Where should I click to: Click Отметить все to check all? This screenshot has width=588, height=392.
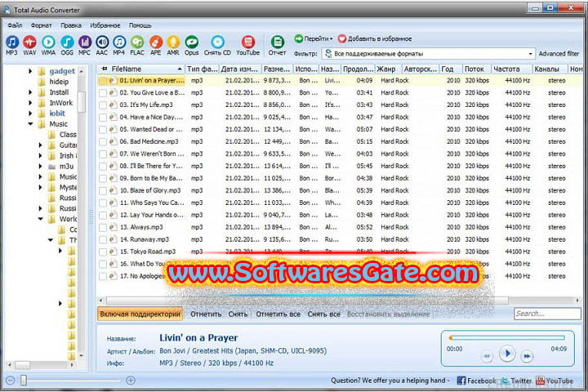pos(278,314)
